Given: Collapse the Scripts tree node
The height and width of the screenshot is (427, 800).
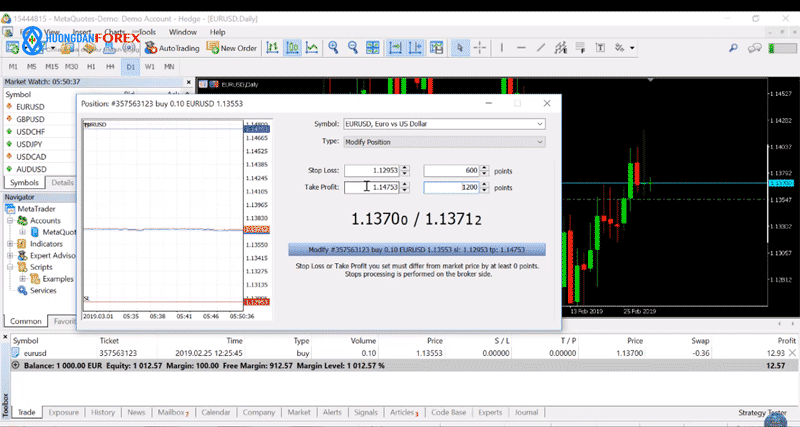Looking at the screenshot, I should [10, 267].
